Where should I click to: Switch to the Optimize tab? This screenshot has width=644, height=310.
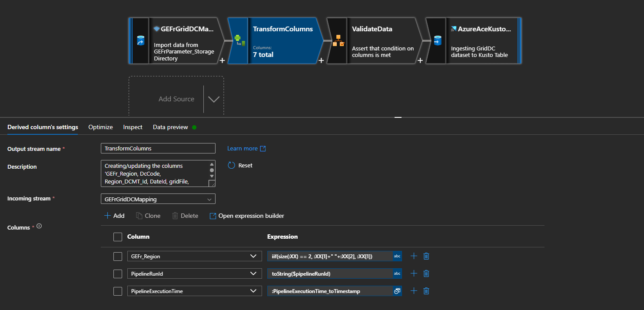pos(100,127)
